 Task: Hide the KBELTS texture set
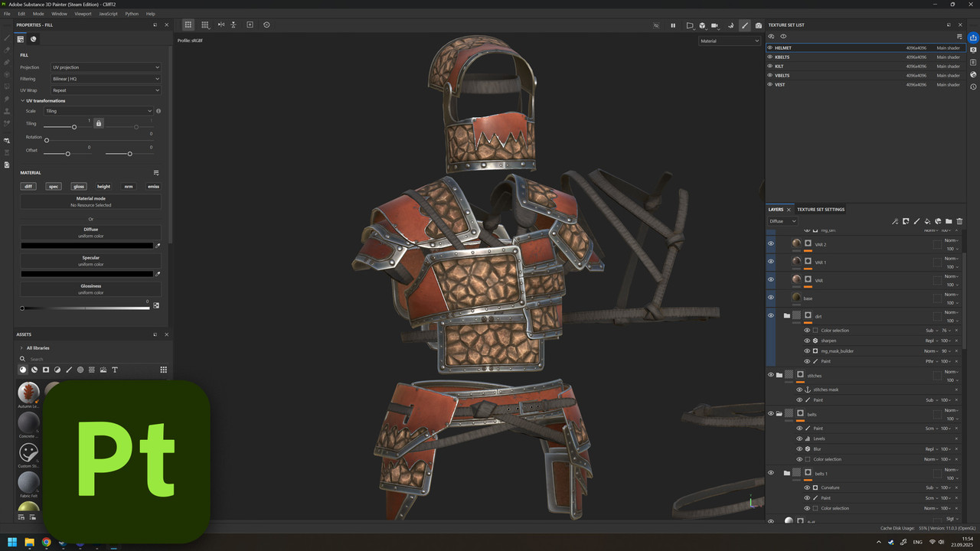click(x=770, y=57)
